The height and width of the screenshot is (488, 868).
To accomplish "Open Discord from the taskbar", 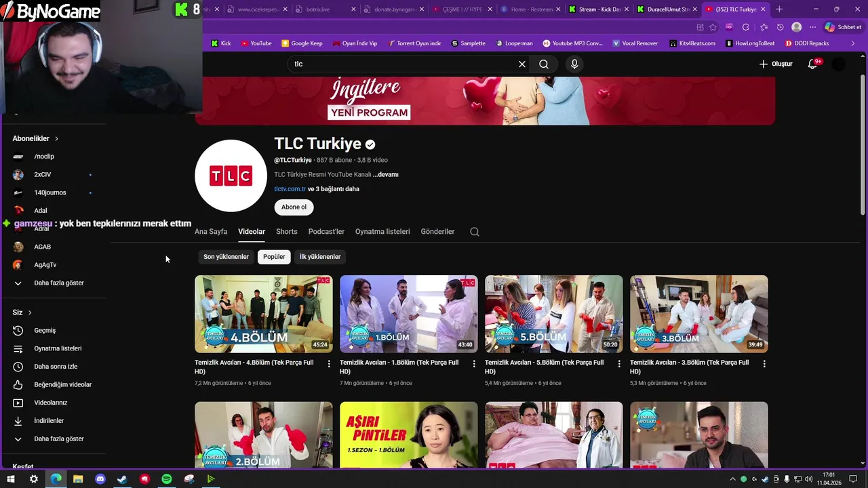I will point(100,479).
